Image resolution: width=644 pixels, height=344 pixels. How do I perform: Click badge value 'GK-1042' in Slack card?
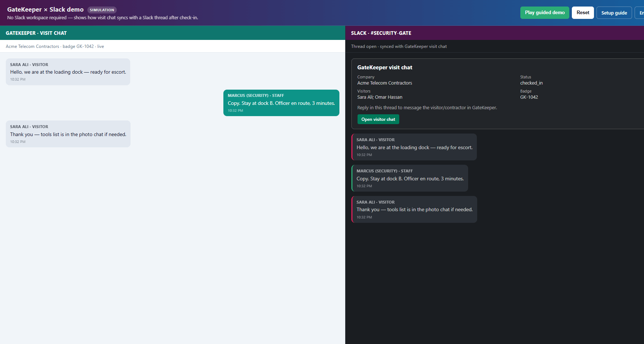[x=529, y=97]
